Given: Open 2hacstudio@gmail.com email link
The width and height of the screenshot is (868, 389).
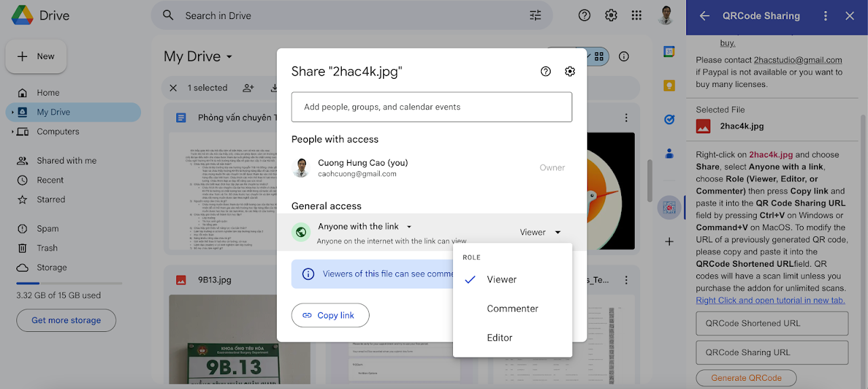Looking at the screenshot, I should [x=798, y=60].
